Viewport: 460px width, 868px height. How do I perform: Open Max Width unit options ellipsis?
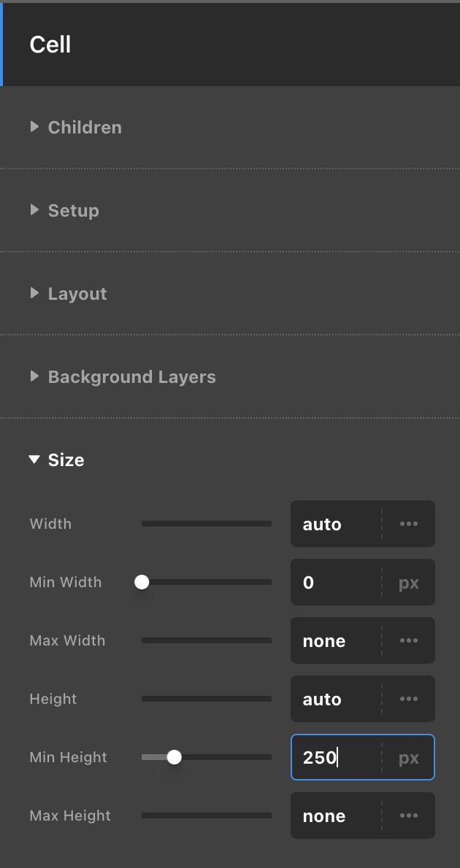pos(409,640)
